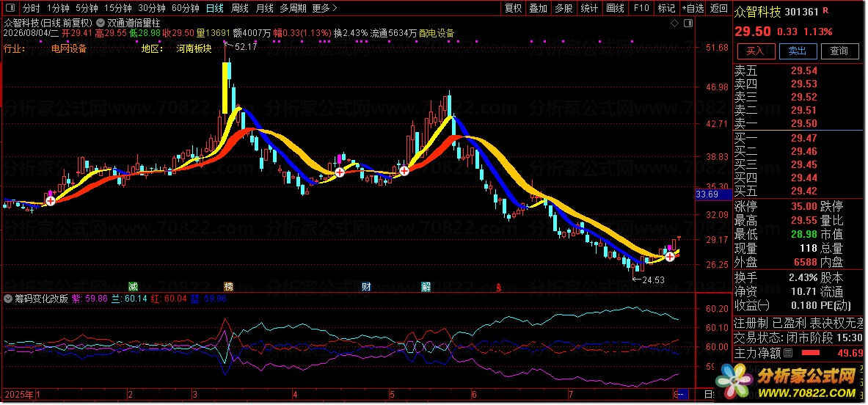Click the list icon beside 主力净额

(789, 353)
